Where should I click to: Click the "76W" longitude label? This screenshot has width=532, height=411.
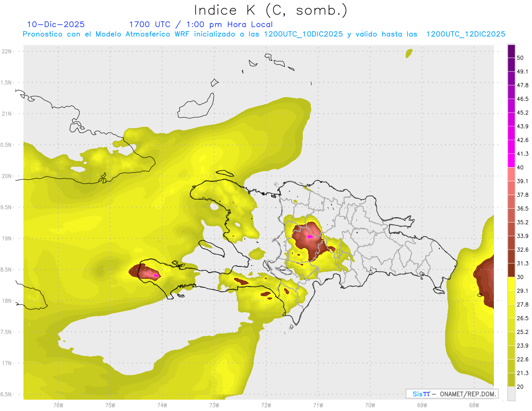(x=58, y=405)
